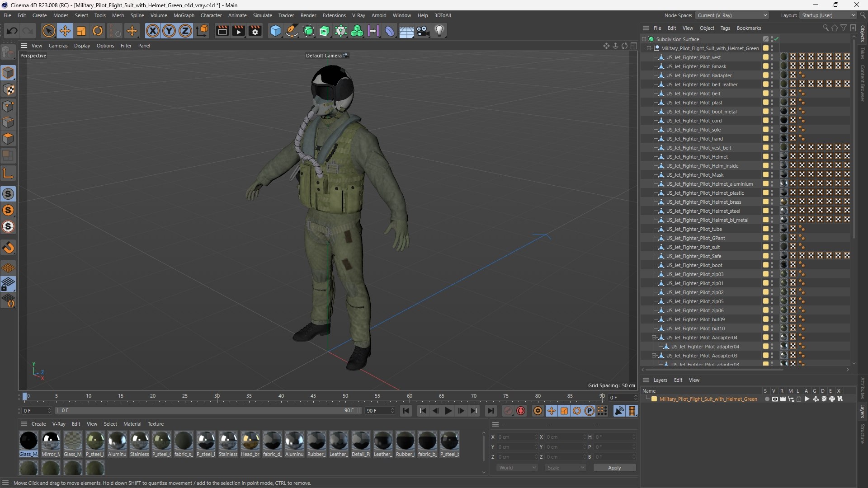Step to next frame
Screen dimensions: 868x488
point(461,411)
